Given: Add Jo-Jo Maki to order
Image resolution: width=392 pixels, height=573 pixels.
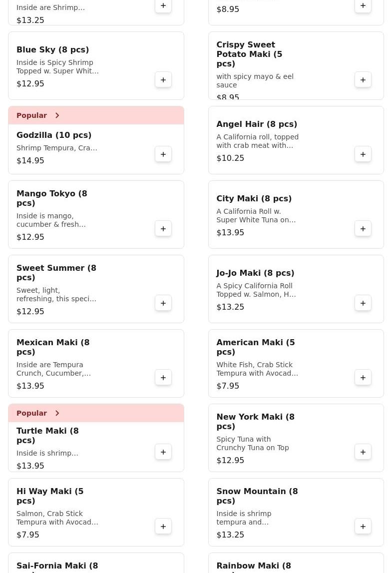Looking at the screenshot, I should [363, 303].
